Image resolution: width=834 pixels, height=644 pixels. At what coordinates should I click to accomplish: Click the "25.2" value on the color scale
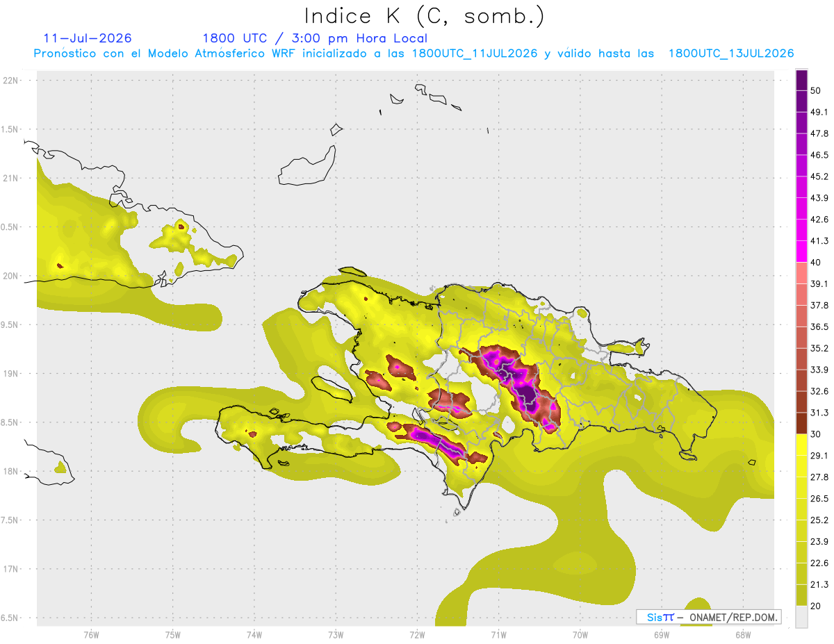819,520
